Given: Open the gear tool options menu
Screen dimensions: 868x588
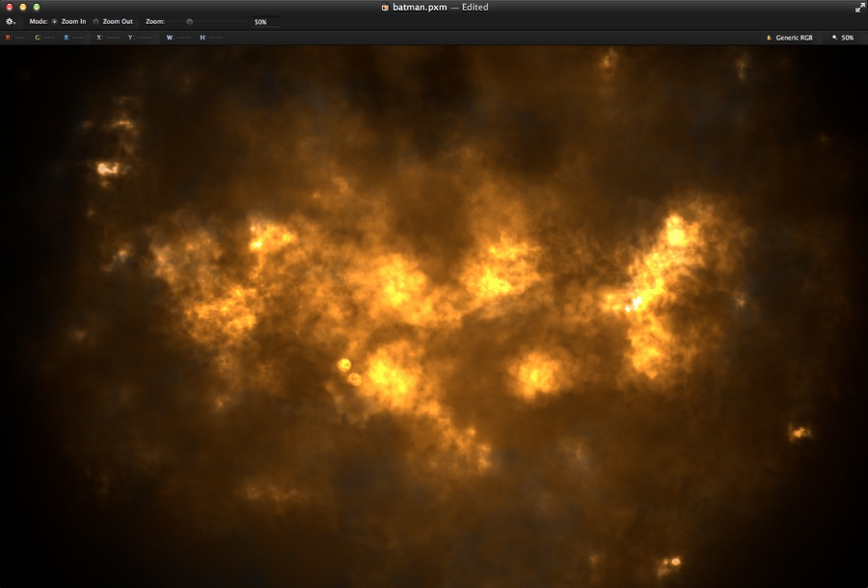Looking at the screenshot, I should click(x=11, y=21).
